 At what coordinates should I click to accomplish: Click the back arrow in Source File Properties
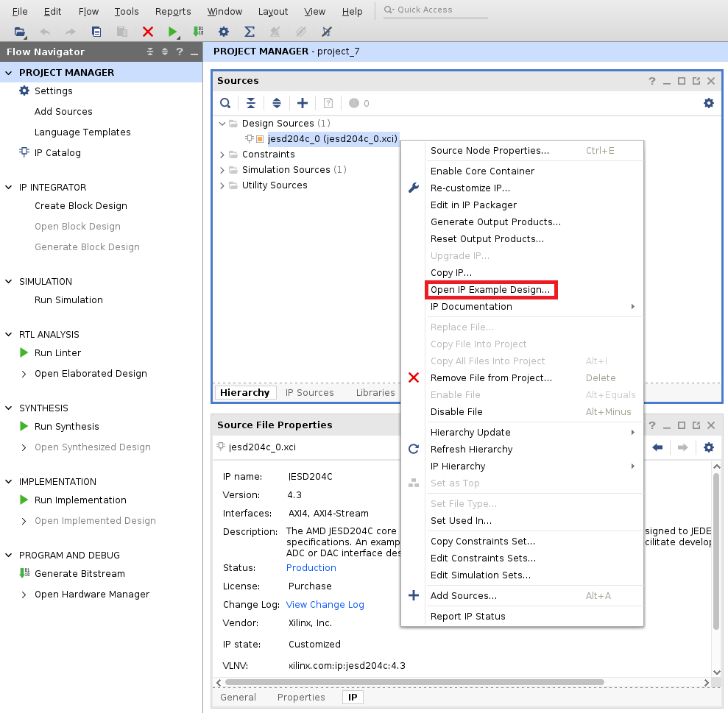[x=657, y=447]
